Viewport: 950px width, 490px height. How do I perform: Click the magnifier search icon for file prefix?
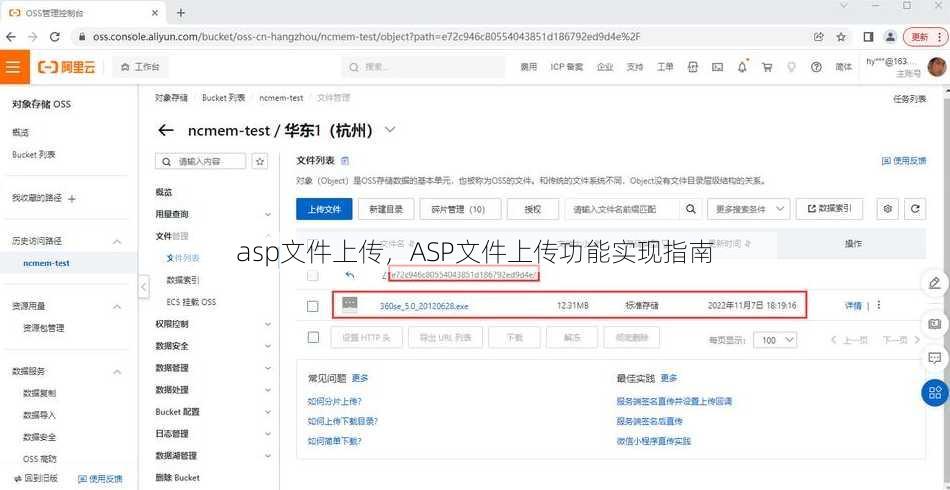[x=690, y=209]
